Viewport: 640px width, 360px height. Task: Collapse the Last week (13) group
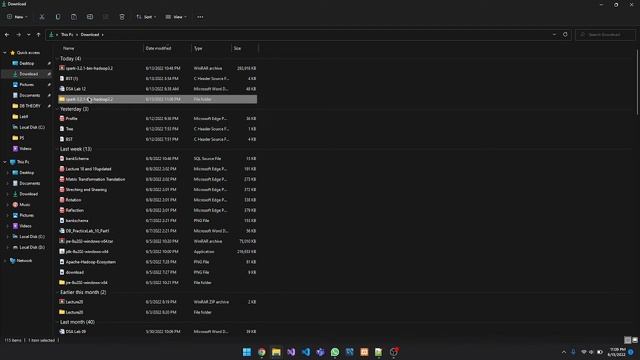tap(58, 149)
